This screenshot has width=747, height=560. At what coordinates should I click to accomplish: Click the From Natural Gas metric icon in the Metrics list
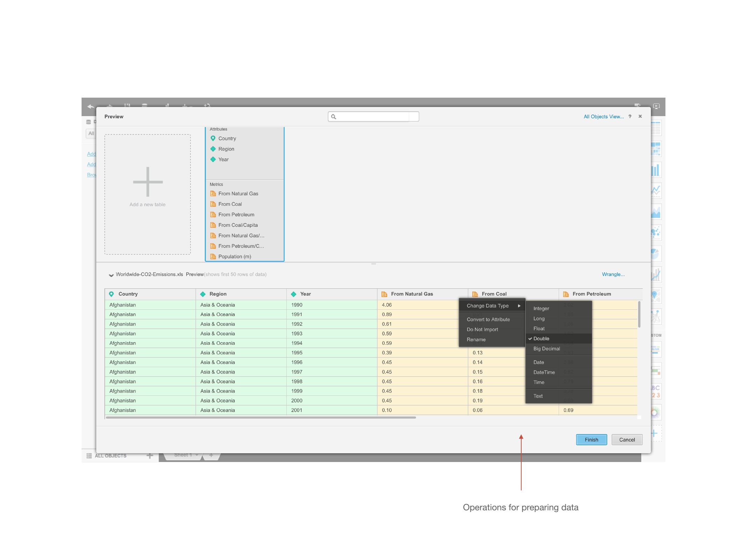click(x=213, y=194)
